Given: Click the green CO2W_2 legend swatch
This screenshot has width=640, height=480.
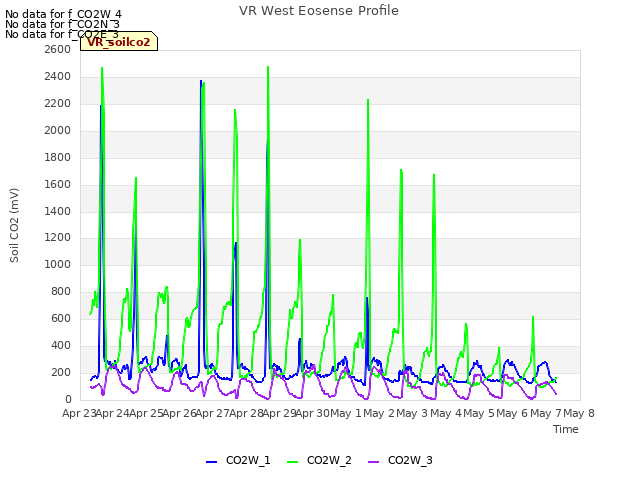Looking at the screenshot, I should tap(292, 462).
